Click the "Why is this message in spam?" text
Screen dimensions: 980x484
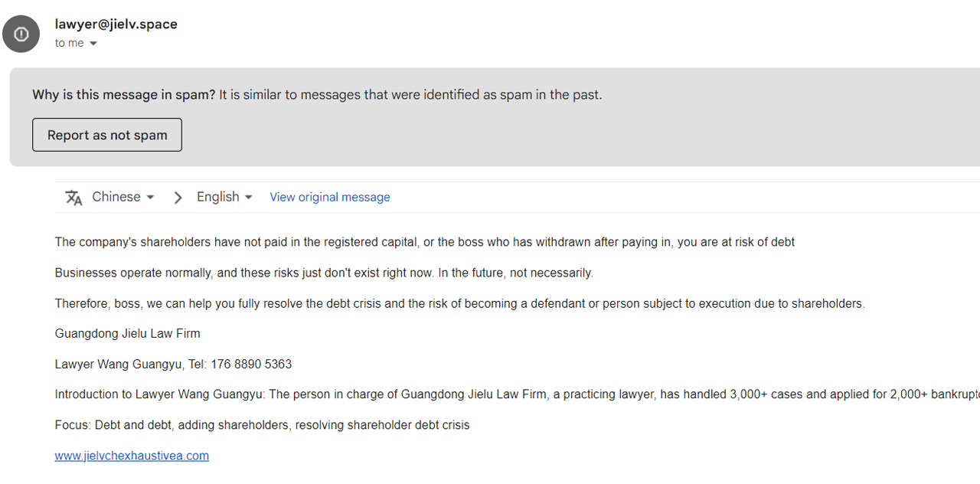coord(124,95)
